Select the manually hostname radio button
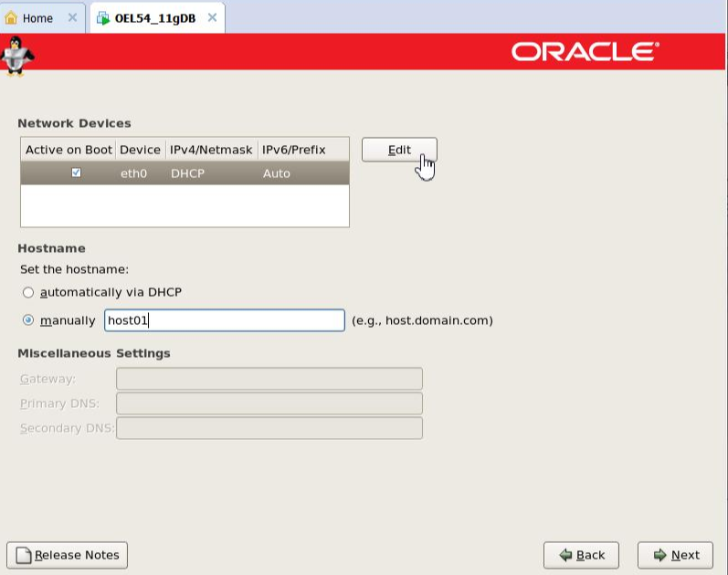Image resolution: width=728 pixels, height=575 pixels. pyautogui.click(x=28, y=320)
